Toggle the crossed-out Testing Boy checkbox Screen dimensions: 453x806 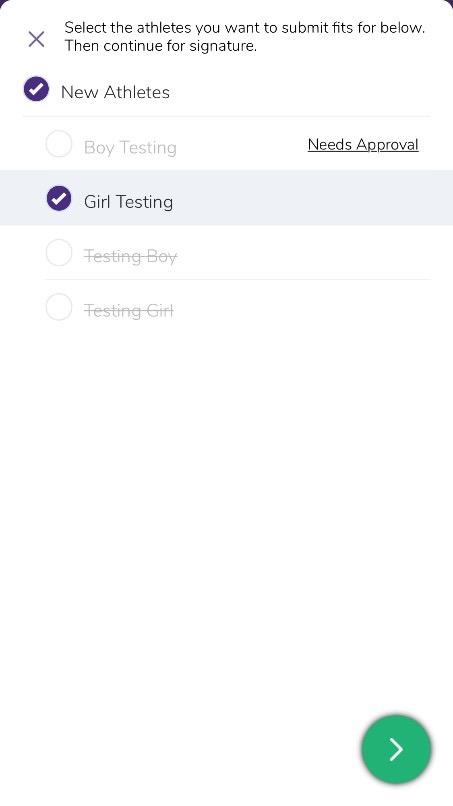[x=59, y=252]
